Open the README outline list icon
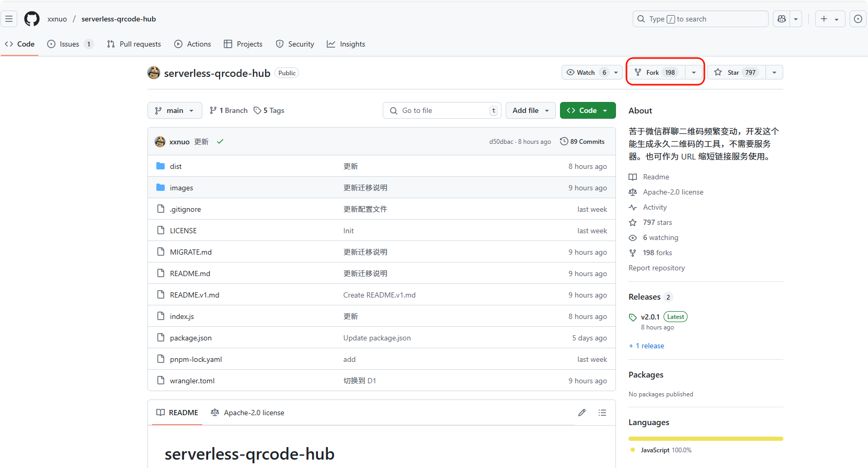This screenshot has height=468, width=868. point(602,413)
